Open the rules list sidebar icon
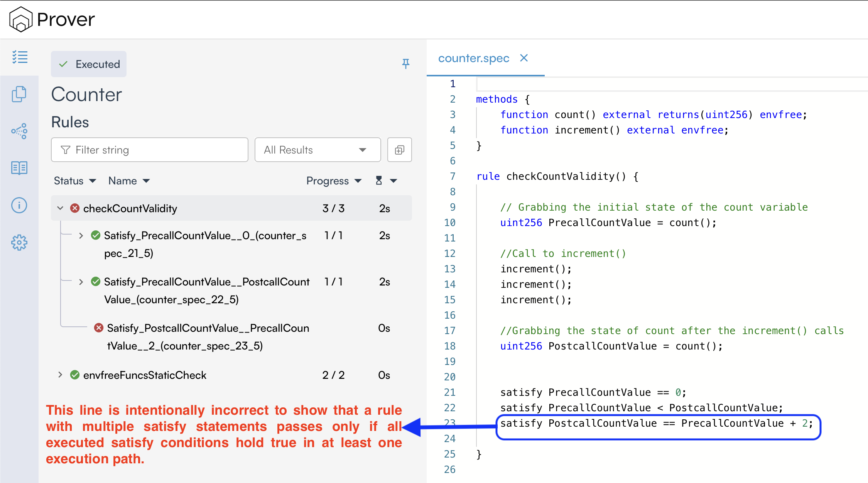868x483 pixels. 20,57
